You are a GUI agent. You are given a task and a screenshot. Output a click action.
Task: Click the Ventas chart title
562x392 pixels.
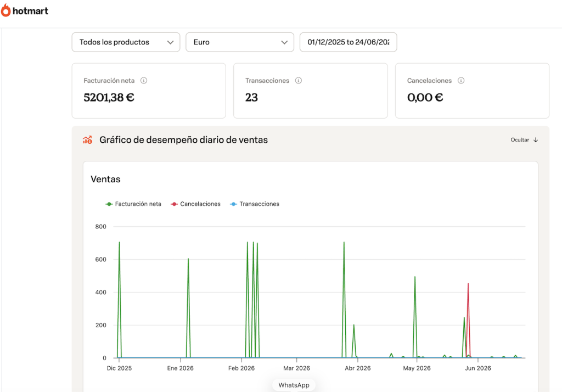click(x=105, y=179)
